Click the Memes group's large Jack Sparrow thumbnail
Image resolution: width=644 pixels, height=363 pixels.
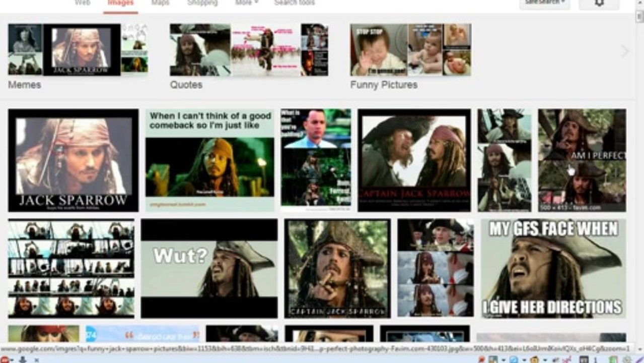click(82, 50)
